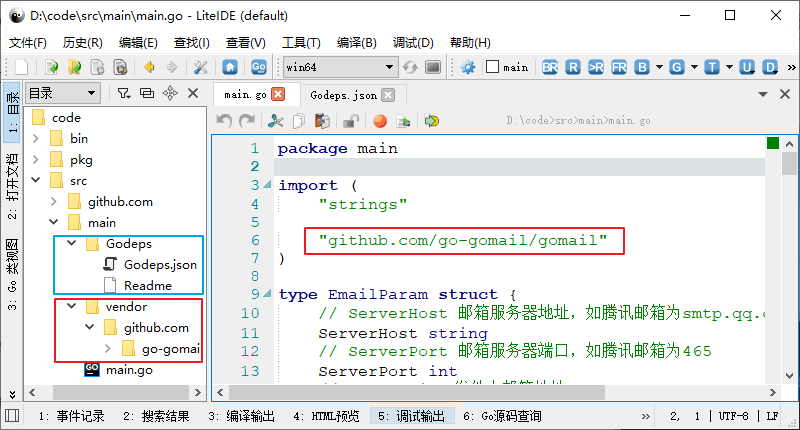Image resolution: width=800 pixels, height=430 pixels.
Task: Click the terminal icon beside win64 dropdown
Action: pyautogui.click(x=433, y=67)
